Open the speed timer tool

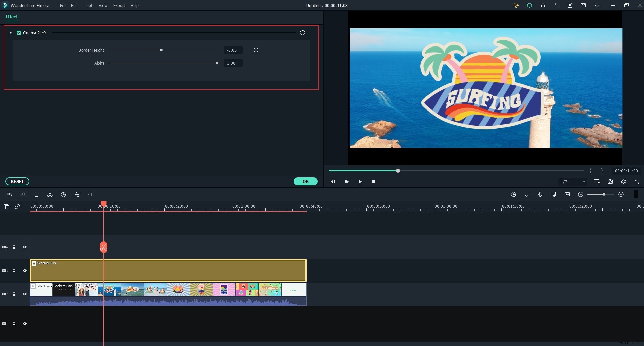(x=63, y=194)
